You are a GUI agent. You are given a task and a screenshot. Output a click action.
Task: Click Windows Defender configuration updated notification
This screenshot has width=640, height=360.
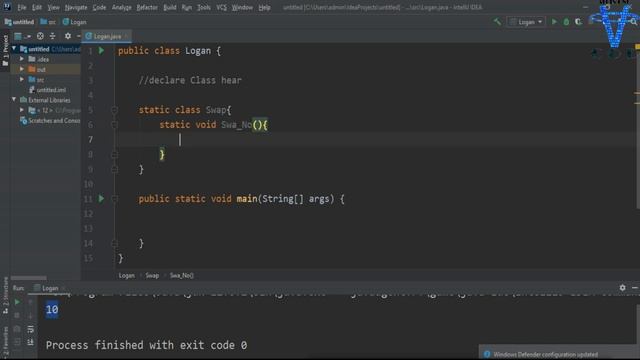[x=545, y=354]
